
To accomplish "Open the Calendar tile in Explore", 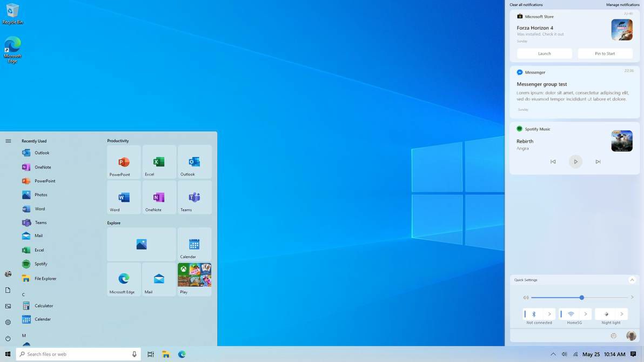I will pyautogui.click(x=194, y=244).
